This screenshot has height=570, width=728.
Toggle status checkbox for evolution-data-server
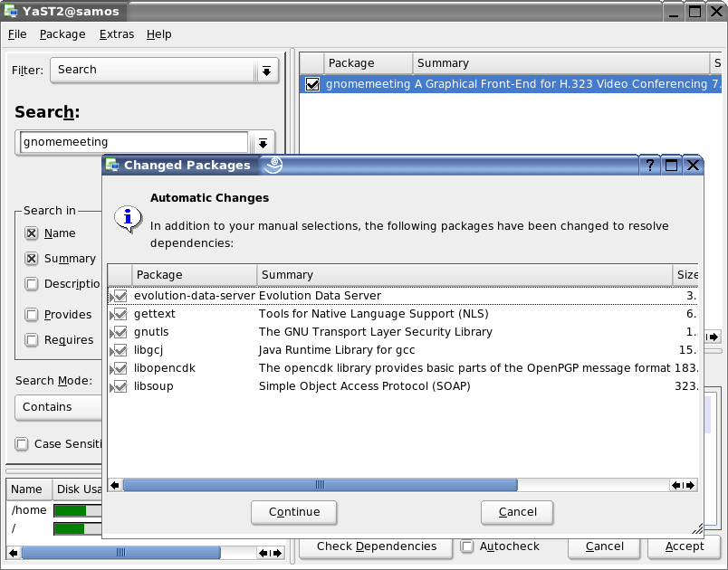point(120,296)
